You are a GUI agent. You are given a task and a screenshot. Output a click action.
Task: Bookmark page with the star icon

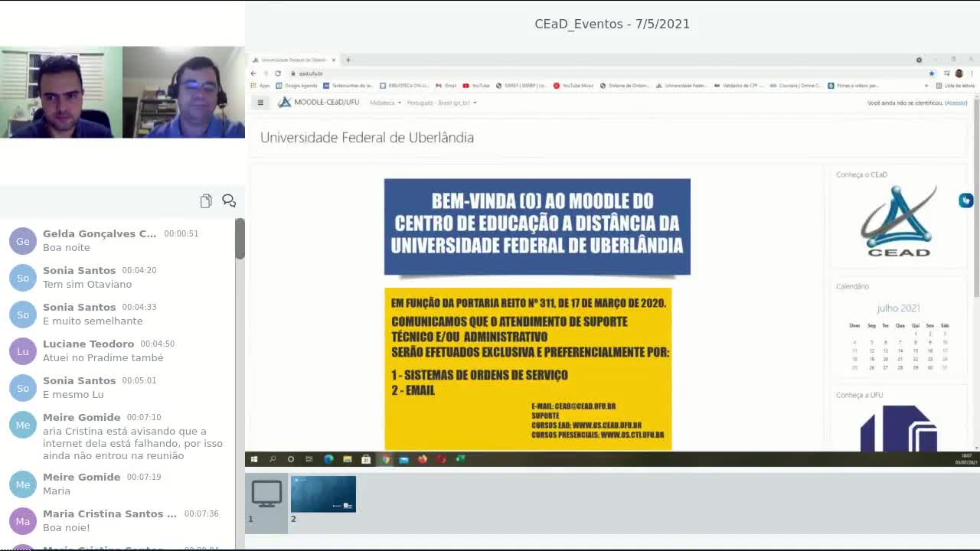click(932, 73)
